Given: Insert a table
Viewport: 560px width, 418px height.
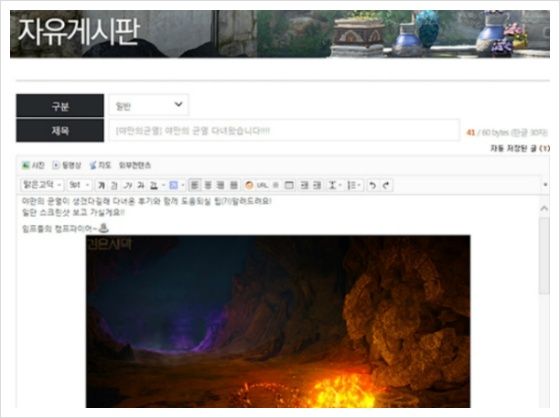Looking at the screenshot, I should tap(289, 185).
